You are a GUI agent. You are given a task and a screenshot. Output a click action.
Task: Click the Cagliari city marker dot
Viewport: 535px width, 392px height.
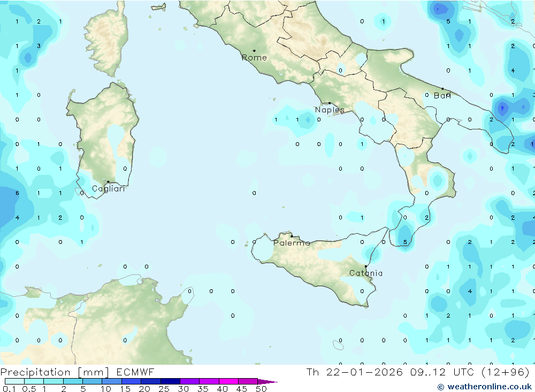[x=108, y=182]
